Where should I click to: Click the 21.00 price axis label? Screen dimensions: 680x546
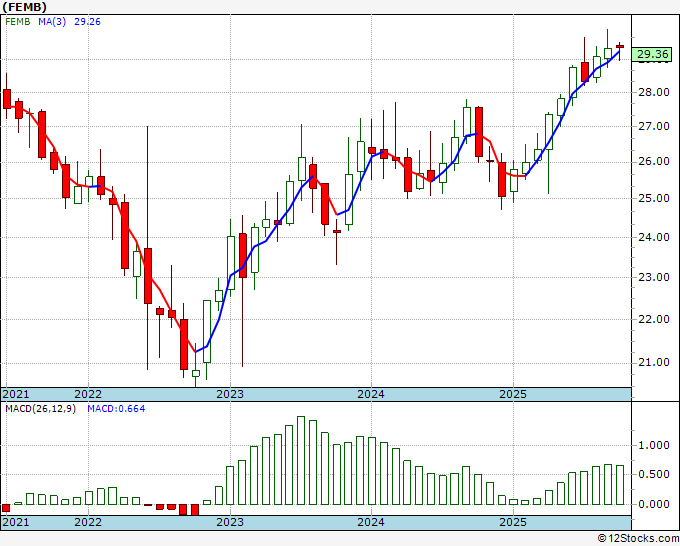point(655,363)
